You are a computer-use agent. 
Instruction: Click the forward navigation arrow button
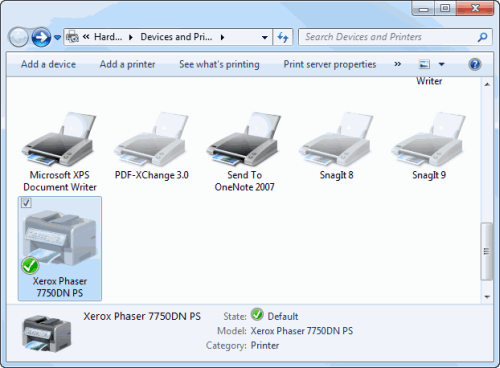[x=41, y=37]
